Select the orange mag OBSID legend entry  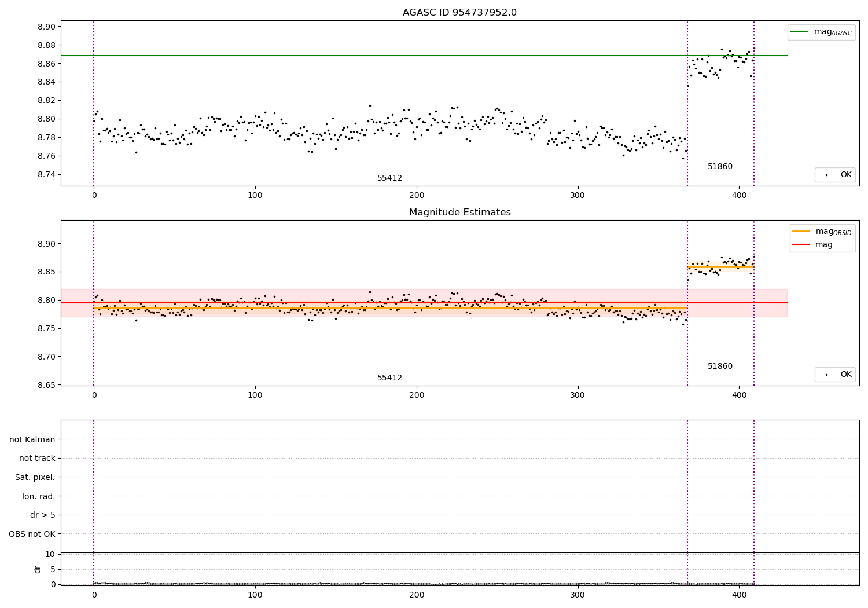click(x=822, y=232)
